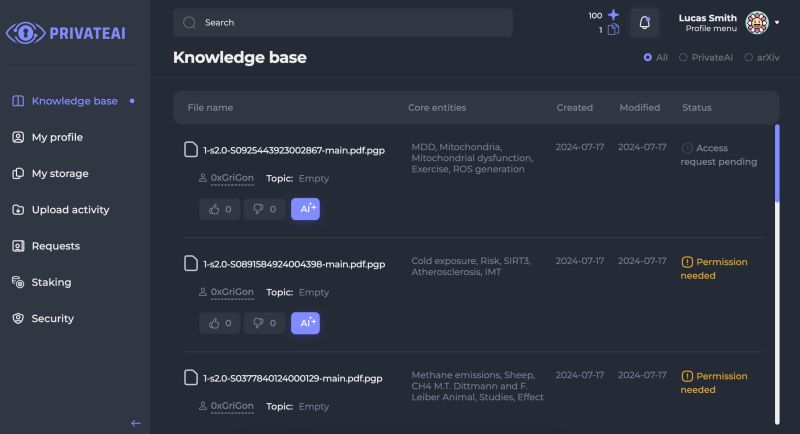Open notifications bell
The width and height of the screenshot is (800, 434).
point(644,22)
